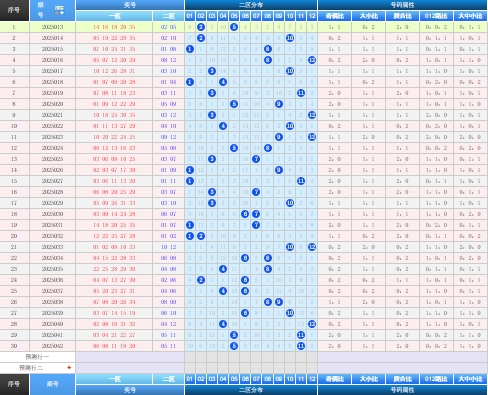
Task: Toggle the 12 cell in 预测行二
Action: pos(312,368)
